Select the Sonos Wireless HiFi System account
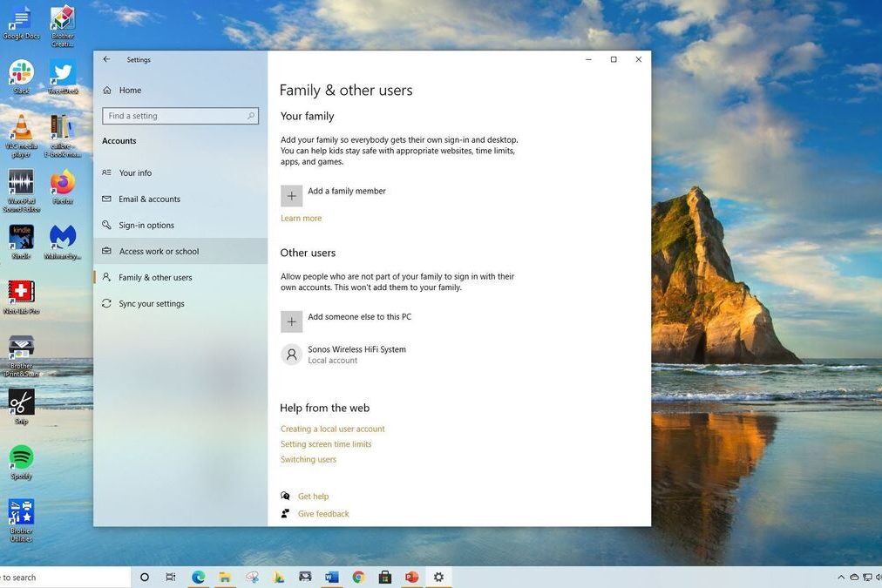 click(x=356, y=354)
